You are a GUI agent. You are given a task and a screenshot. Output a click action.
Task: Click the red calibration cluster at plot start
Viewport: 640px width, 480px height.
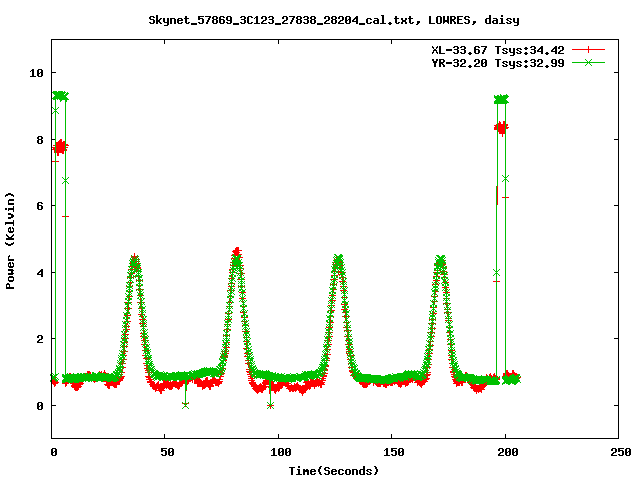coord(60,147)
